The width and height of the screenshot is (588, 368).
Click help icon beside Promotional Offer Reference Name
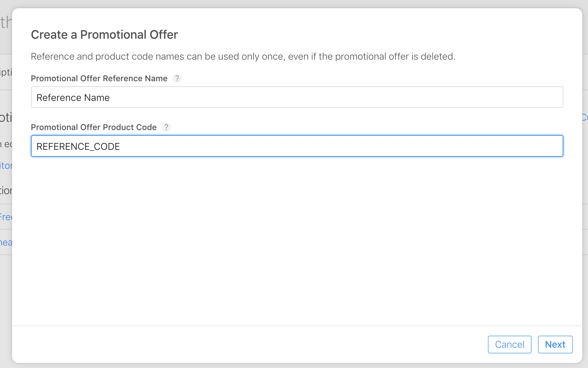point(177,78)
